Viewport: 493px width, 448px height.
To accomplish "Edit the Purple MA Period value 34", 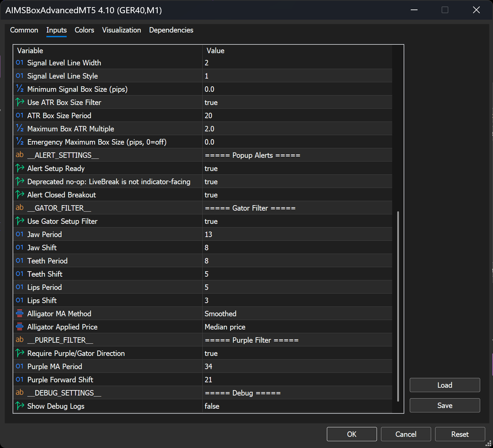I will [x=297, y=366].
